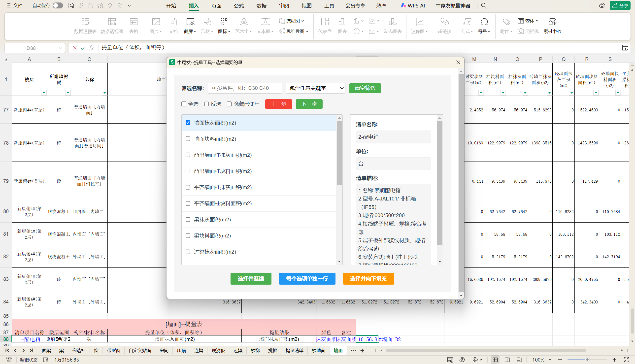
Task: Check the 墙面块料面积(m2) checkbox
Action: [188, 139]
